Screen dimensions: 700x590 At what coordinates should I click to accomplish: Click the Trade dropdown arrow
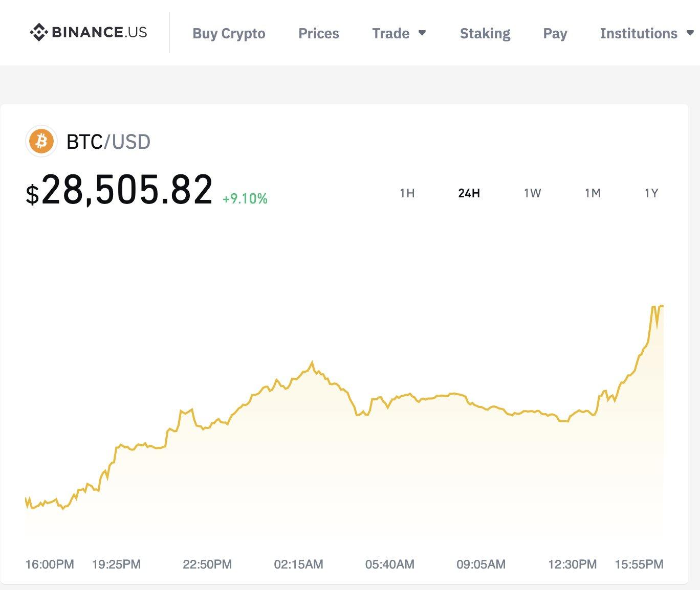point(422,33)
